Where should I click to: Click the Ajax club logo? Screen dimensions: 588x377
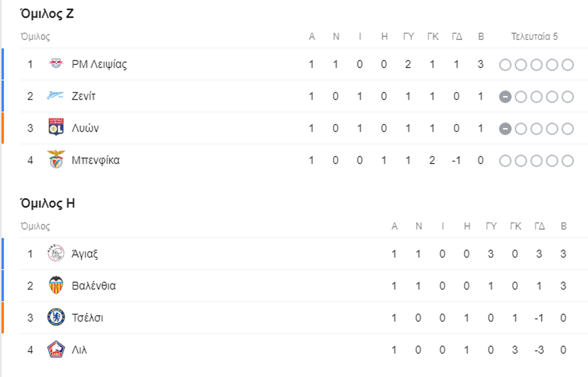[56, 253]
